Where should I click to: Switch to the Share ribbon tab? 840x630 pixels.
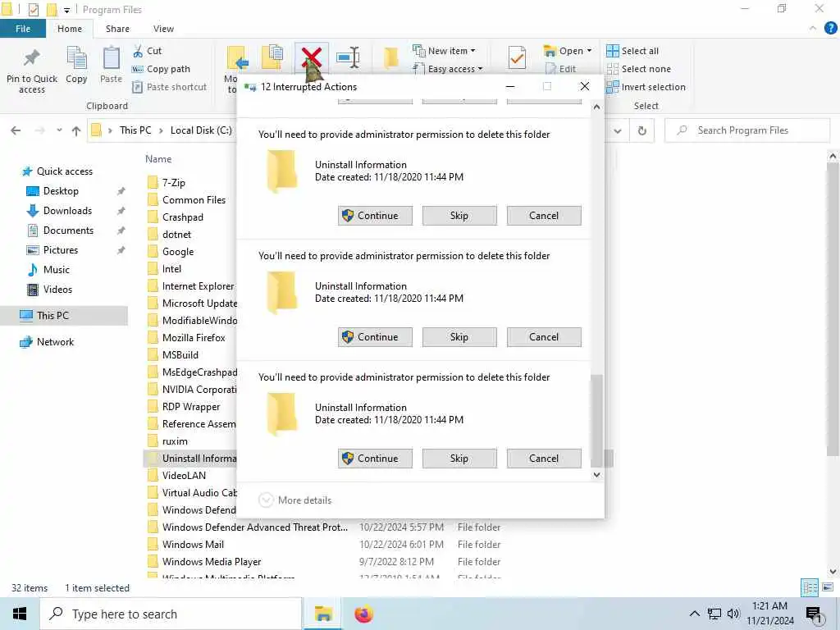point(117,29)
